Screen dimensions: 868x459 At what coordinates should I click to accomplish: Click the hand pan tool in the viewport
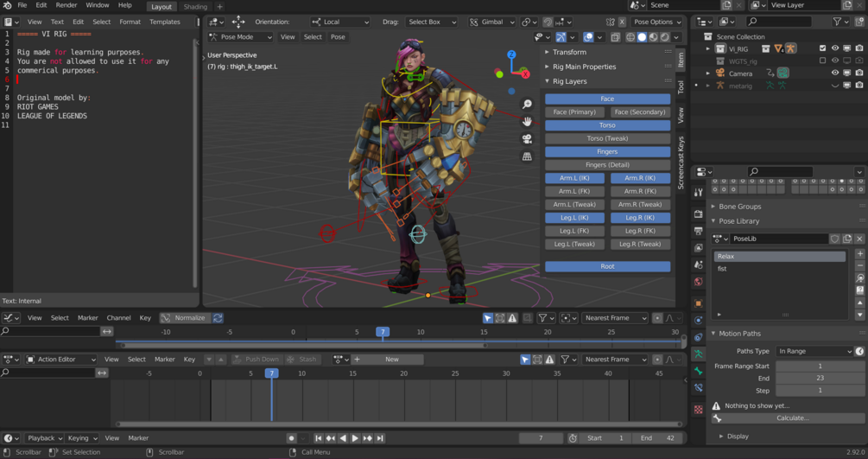[527, 121]
